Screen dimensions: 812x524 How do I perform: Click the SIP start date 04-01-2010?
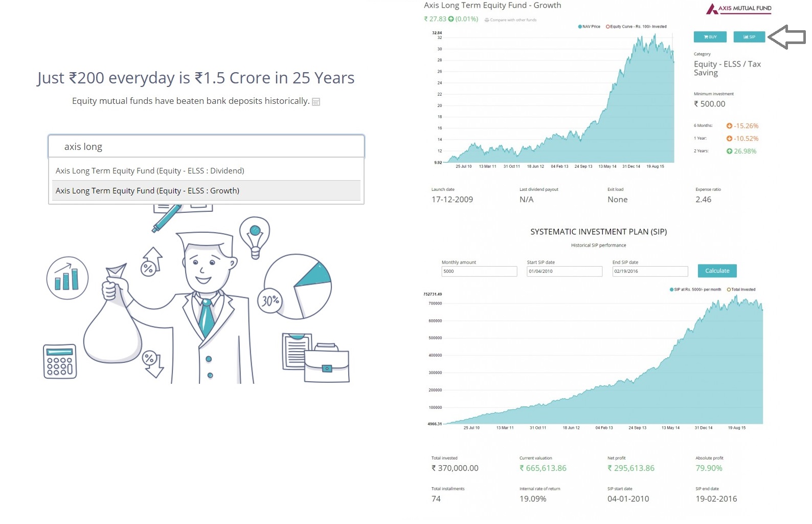628,499
